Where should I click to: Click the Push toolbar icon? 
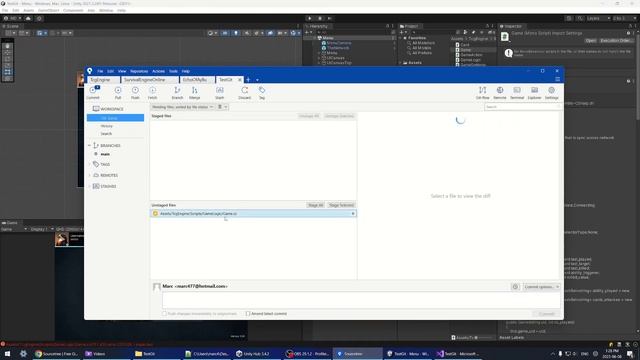(135, 92)
